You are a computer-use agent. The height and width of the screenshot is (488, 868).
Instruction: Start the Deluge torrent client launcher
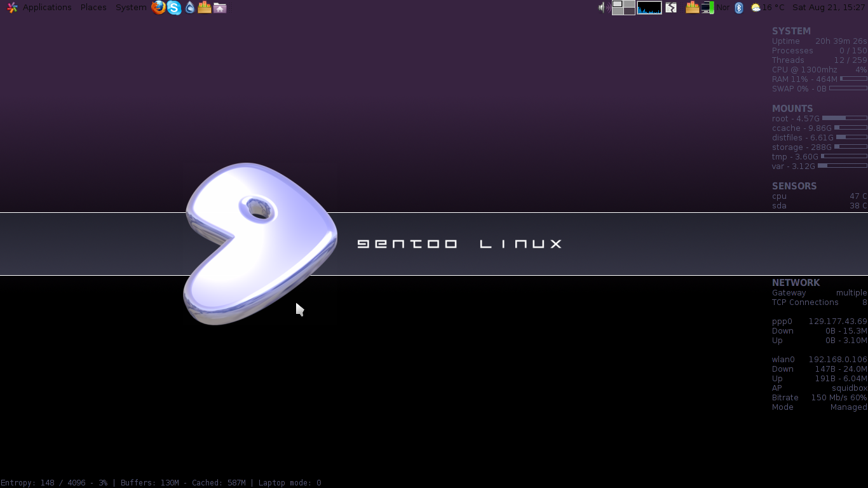pyautogui.click(x=189, y=8)
